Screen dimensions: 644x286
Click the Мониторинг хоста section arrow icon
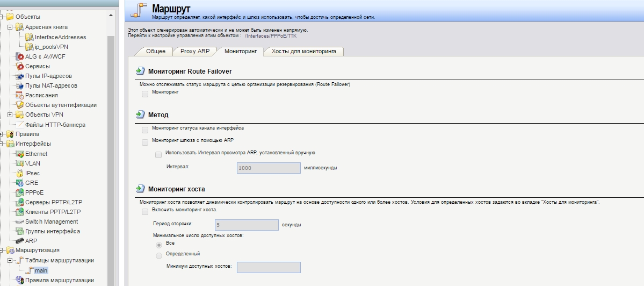[x=141, y=189]
